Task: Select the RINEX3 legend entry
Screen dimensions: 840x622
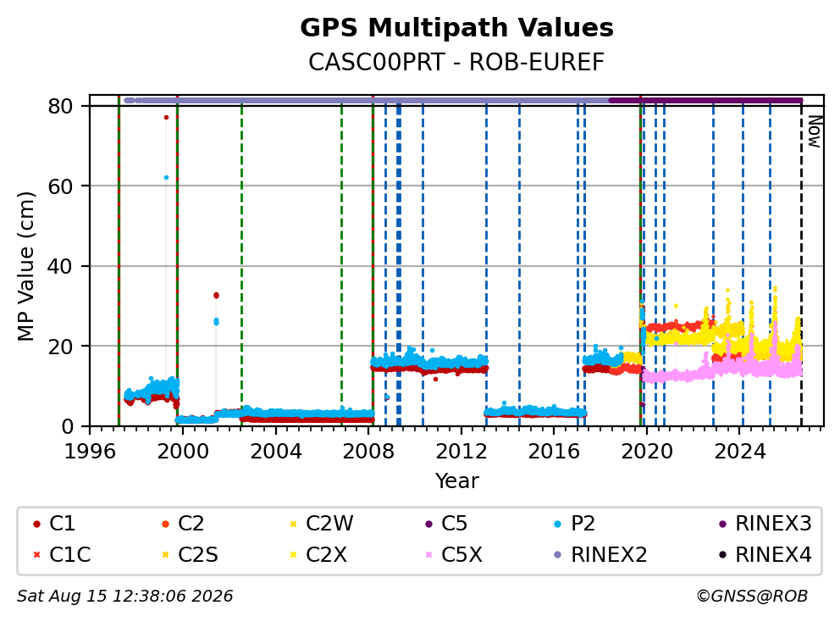Action: click(765, 524)
